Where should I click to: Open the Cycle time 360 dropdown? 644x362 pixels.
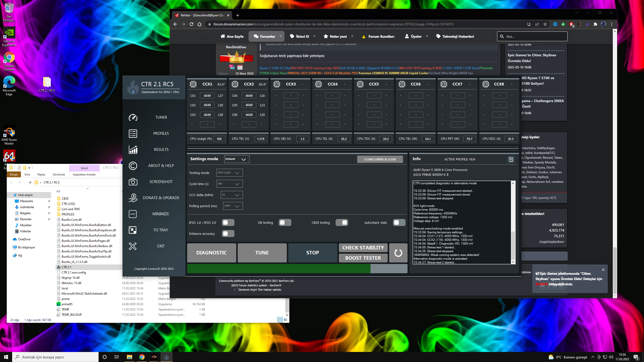(x=229, y=184)
